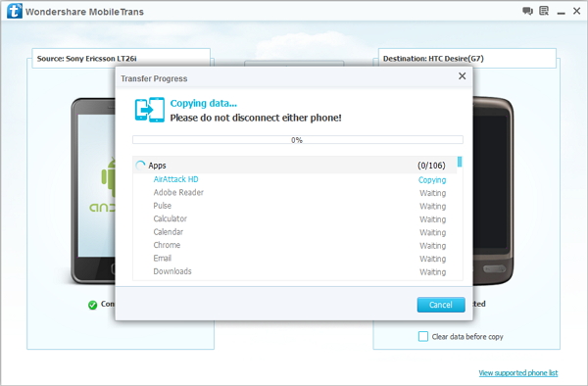The image size is (588, 386).
Task: Close the Transfer Progress dialog
Action: tap(462, 76)
